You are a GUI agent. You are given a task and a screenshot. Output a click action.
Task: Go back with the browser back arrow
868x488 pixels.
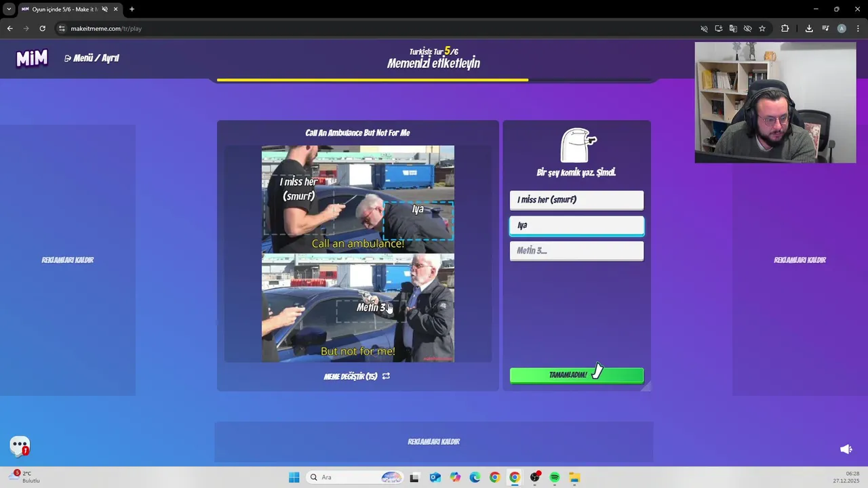pos(9,28)
